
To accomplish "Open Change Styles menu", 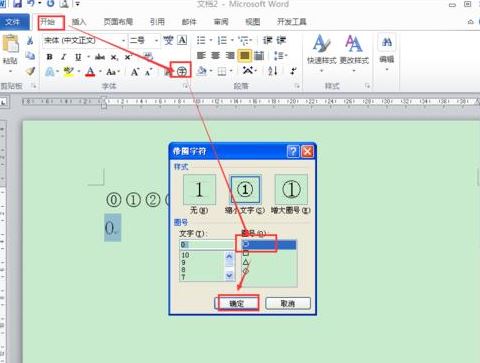I will click(x=354, y=53).
